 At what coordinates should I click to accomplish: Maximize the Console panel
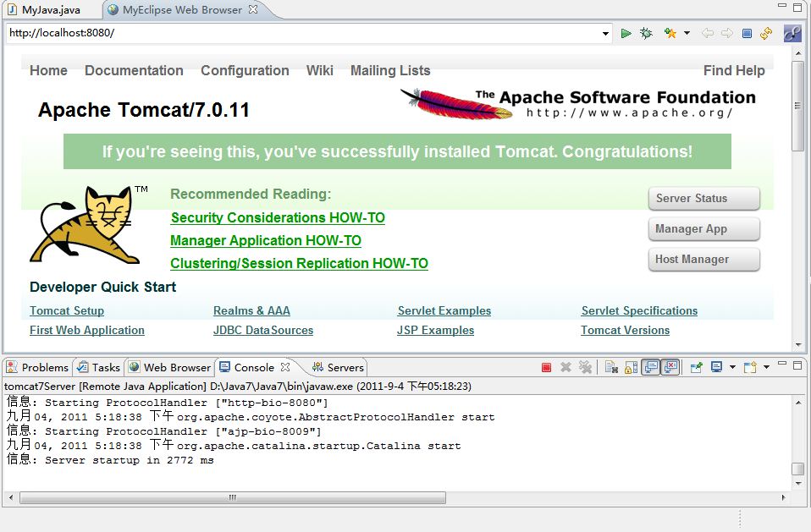pos(797,365)
